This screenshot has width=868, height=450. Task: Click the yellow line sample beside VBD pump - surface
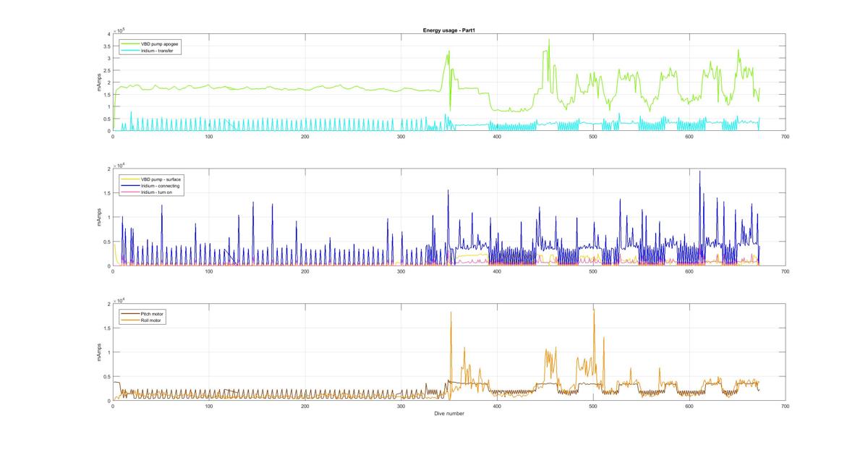pos(130,178)
